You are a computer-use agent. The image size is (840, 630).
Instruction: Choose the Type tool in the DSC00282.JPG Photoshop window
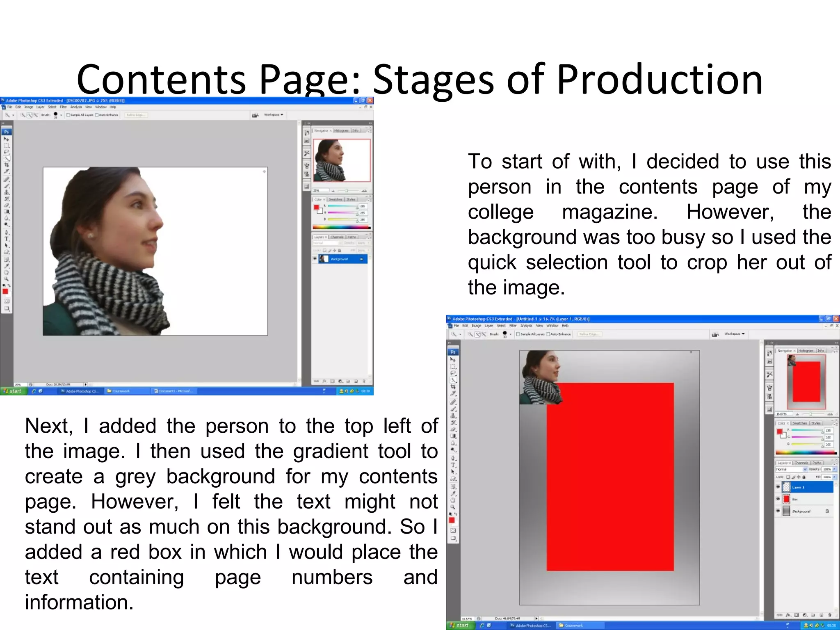pyautogui.click(x=6, y=239)
